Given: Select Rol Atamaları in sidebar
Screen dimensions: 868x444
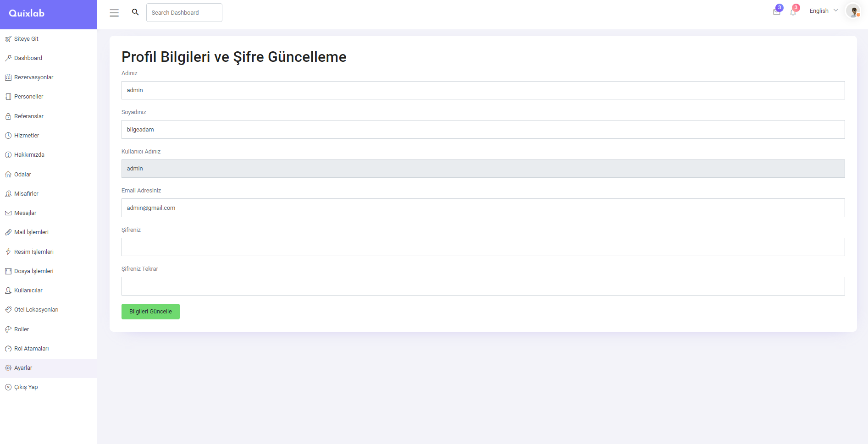Looking at the screenshot, I should (31, 349).
